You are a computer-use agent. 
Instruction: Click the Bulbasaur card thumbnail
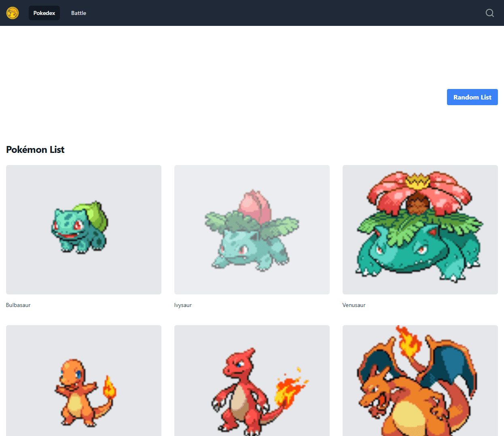(84, 229)
